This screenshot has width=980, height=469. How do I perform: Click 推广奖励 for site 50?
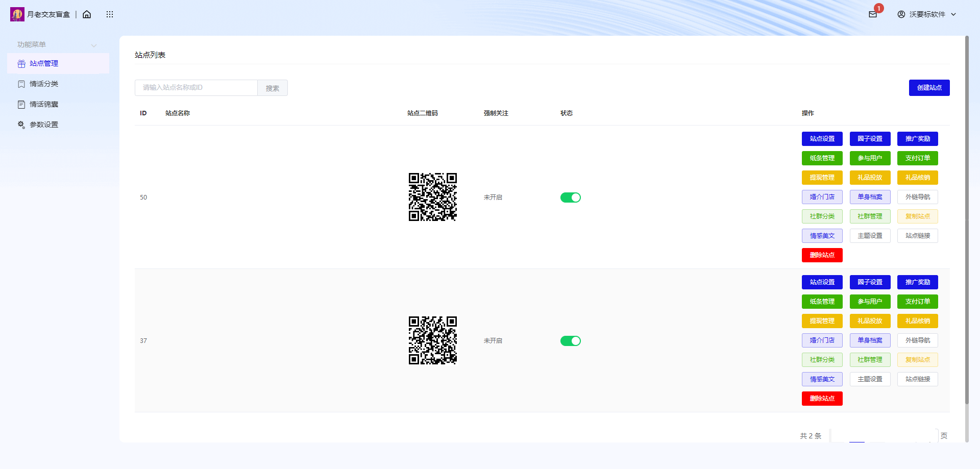coord(918,139)
